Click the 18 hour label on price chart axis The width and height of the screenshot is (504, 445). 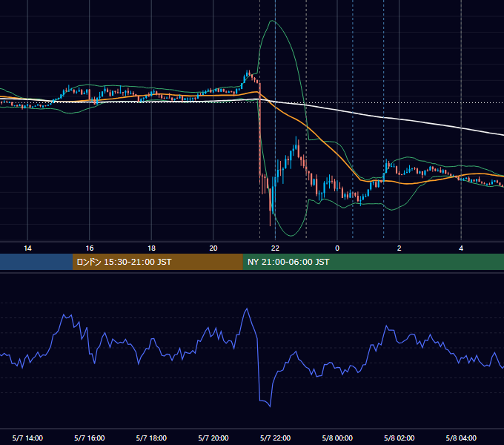pyautogui.click(x=151, y=248)
